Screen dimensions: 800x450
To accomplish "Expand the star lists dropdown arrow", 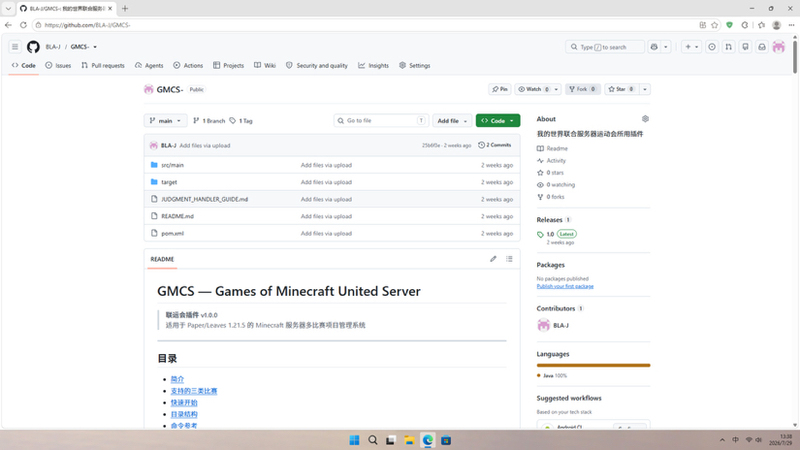I will pos(645,89).
